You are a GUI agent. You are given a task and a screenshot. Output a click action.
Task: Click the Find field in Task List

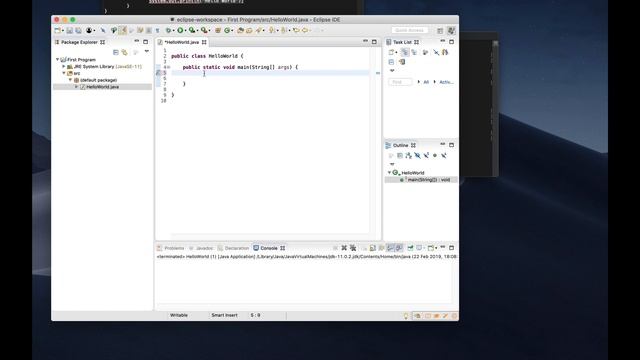(400, 82)
